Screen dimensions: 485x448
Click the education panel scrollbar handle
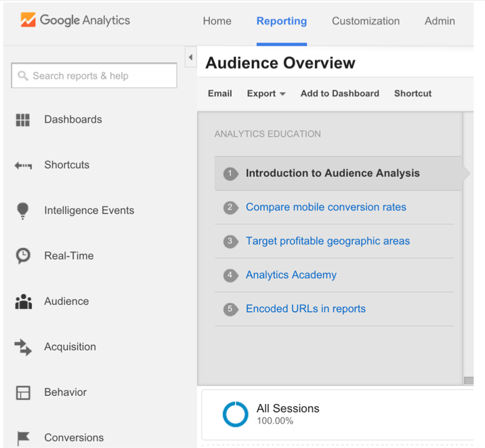(x=469, y=380)
